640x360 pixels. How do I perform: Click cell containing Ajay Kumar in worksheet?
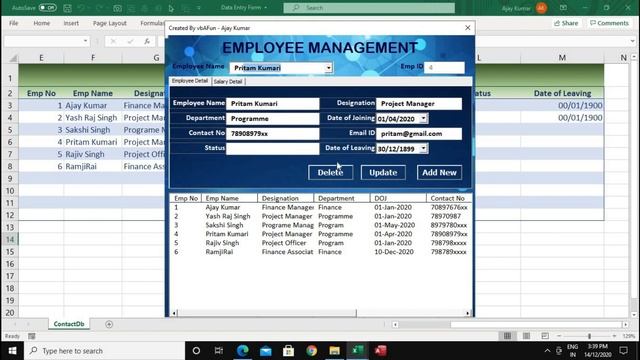[93, 105]
